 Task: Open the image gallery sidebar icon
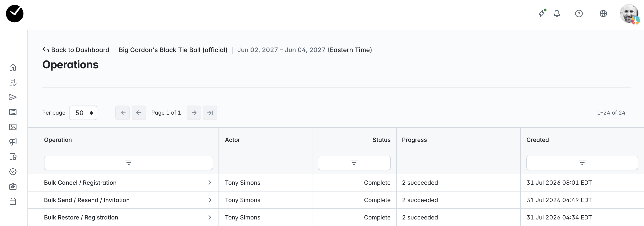pyautogui.click(x=13, y=127)
